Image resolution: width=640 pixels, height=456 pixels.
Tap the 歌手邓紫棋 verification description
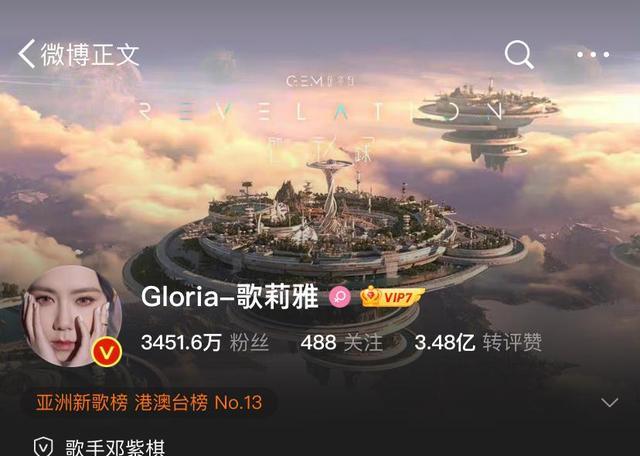click(115, 447)
